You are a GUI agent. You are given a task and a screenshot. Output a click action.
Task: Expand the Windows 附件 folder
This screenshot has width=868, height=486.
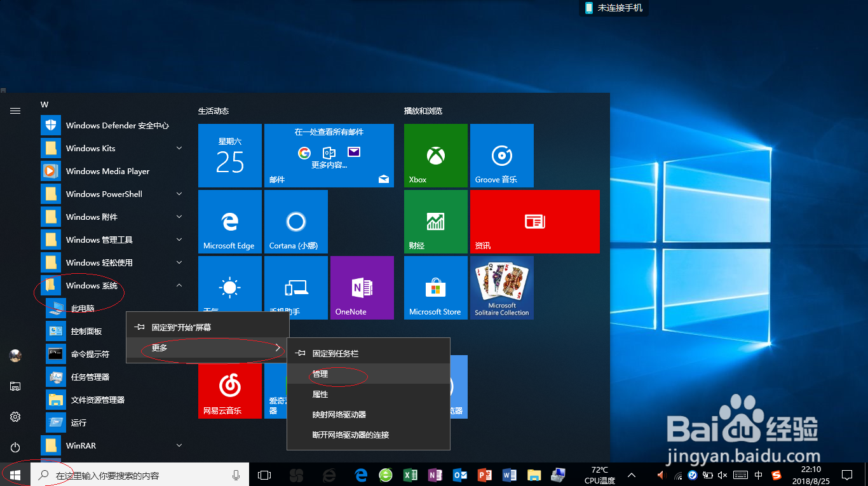[x=113, y=217]
